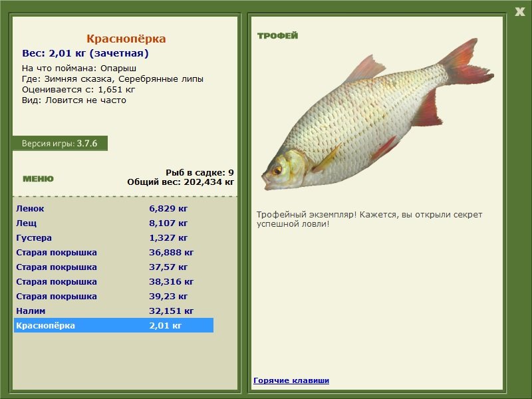Click the Краснопёрка title heading

tap(126, 39)
